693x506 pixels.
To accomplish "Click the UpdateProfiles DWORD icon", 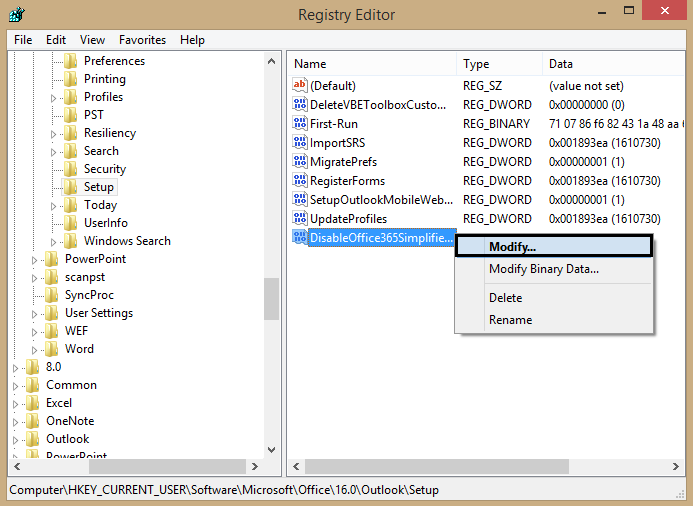I will tap(300, 218).
